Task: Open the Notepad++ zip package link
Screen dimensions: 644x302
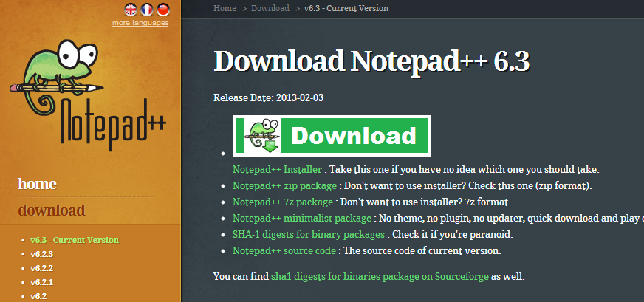Action: 284,186
